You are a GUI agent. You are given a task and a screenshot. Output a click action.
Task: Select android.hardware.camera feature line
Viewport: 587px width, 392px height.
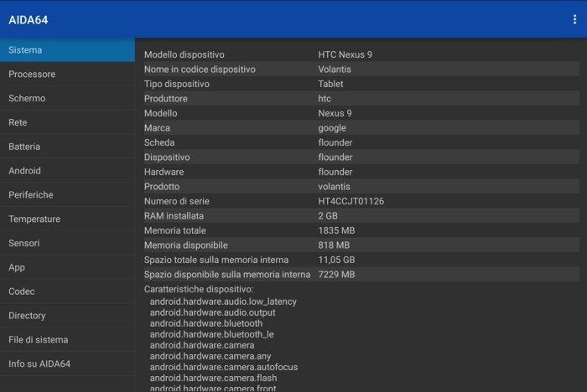[x=202, y=345]
